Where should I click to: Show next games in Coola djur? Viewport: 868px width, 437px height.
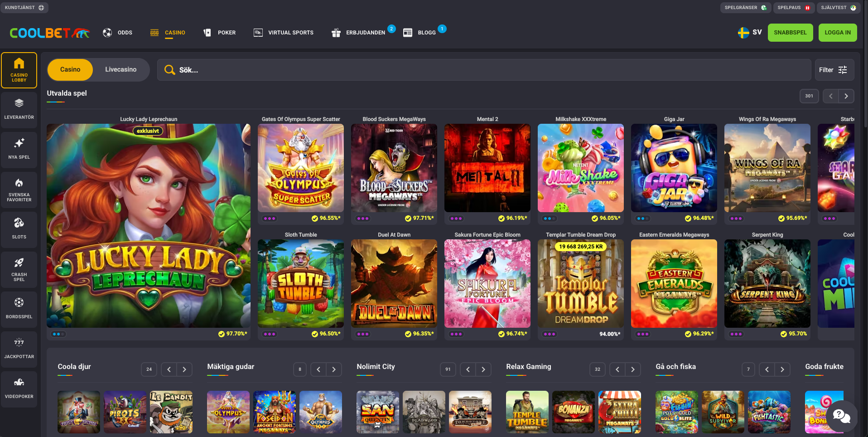click(184, 369)
